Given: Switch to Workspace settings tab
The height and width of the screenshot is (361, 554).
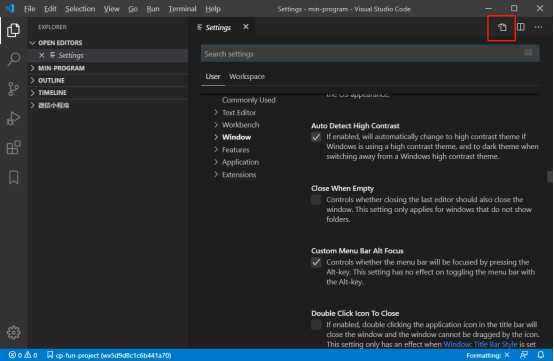Looking at the screenshot, I should tap(247, 76).
